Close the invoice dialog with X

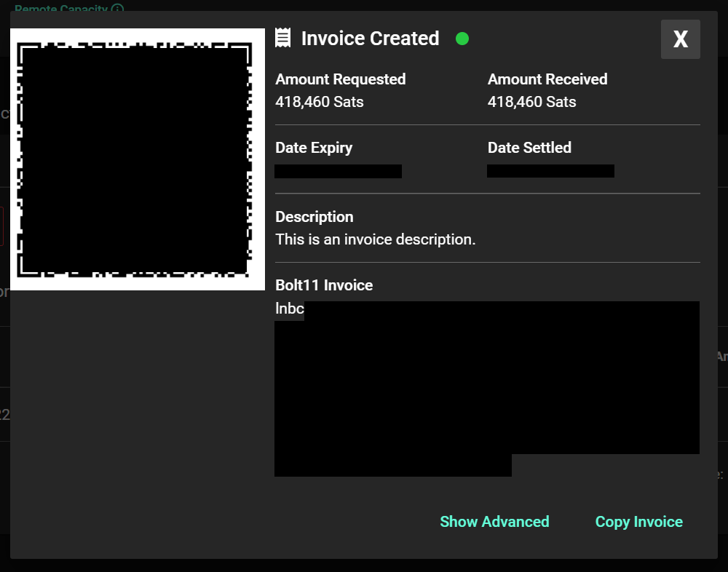tap(680, 39)
